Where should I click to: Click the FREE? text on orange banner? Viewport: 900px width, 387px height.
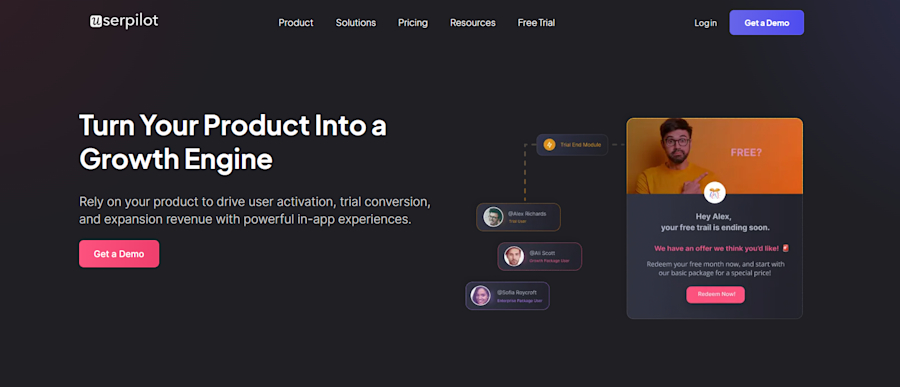click(746, 153)
